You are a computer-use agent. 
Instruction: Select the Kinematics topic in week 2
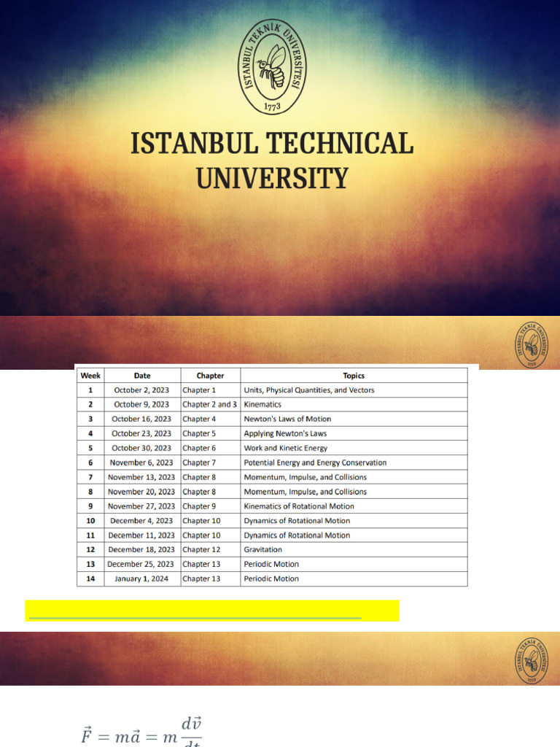click(x=262, y=404)
